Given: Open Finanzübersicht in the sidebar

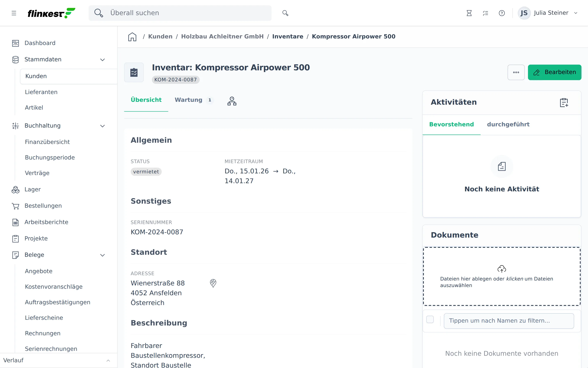Looking at the screenshot, I should tap(47, 142).
